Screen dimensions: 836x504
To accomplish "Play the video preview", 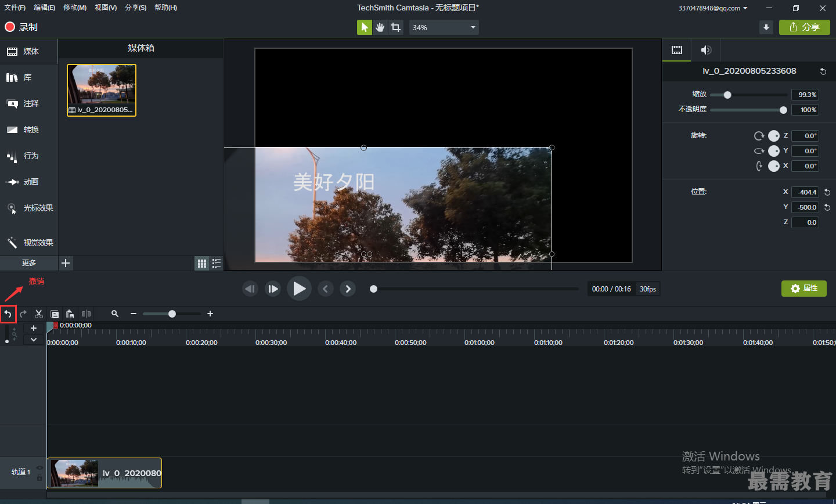I will pyautogui.click(x=299, y=289).
